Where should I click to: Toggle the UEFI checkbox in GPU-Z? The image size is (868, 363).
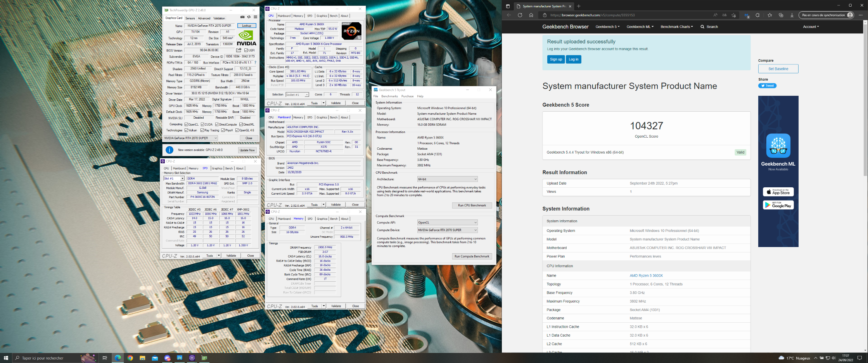(246, 50)
